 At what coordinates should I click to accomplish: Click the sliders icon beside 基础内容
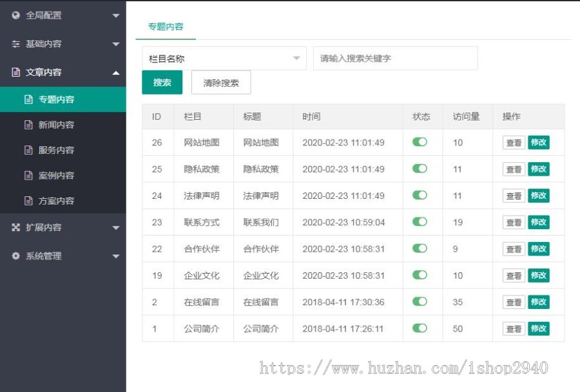pos(15,44)
